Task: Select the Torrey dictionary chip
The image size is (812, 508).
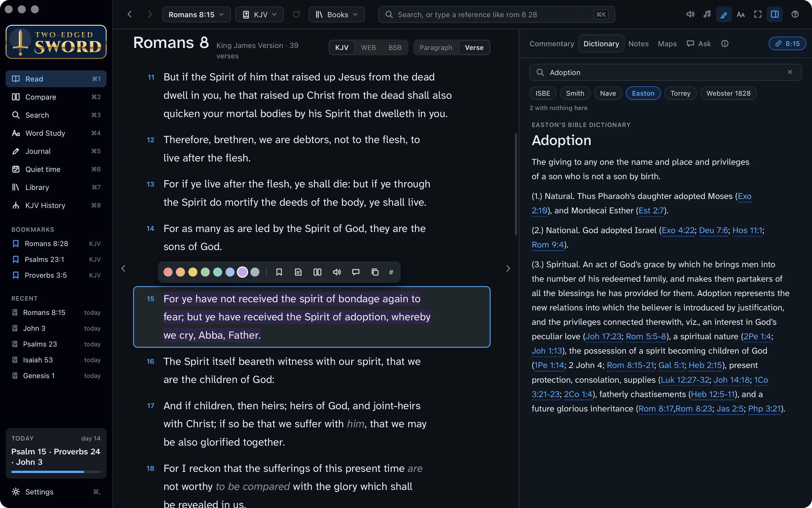Action: coord(680,93)
